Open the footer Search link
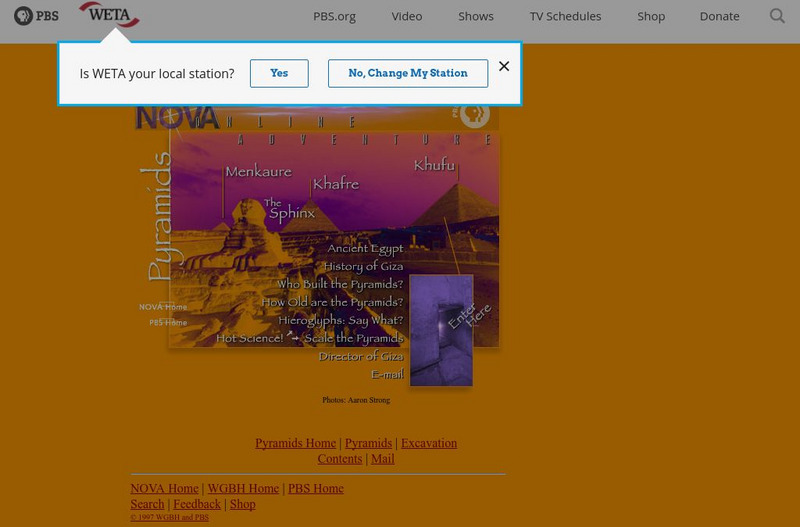The height and width of the screenshot is (527, 800). point(147,504)
